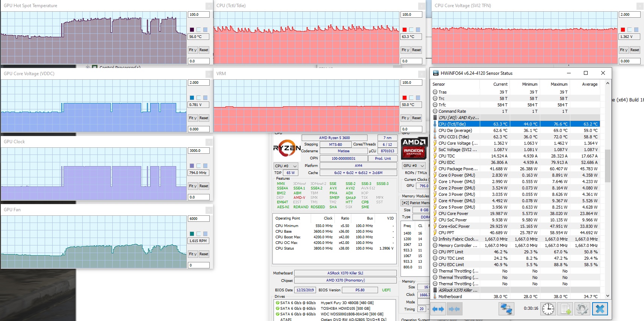The width and height of the screenshot is (644, 321).
Task: Start logging with the sheet plus icon
Action: click(565, 309)
